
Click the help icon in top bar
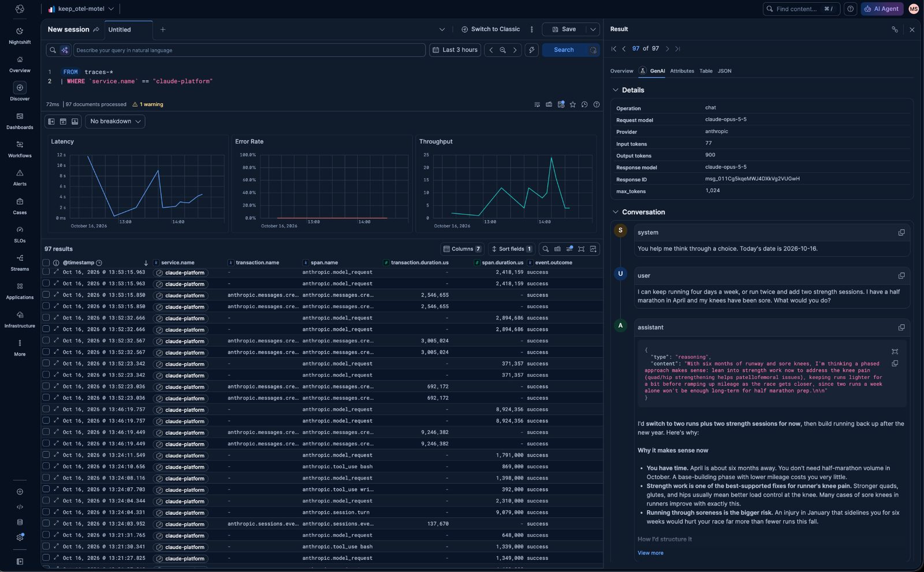(850, 9)
